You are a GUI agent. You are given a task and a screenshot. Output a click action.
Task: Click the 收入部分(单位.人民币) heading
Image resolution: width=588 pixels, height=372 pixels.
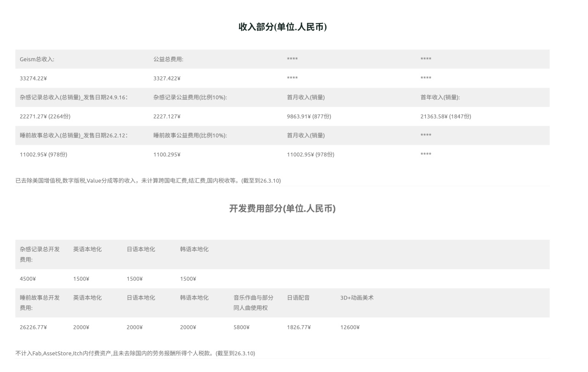pos(282,27)
